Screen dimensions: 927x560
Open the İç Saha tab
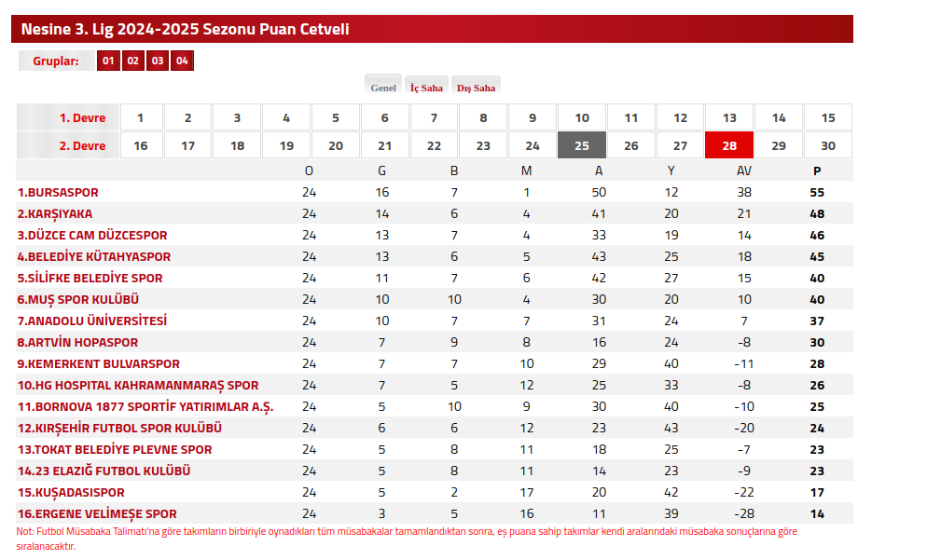(426, 88)
